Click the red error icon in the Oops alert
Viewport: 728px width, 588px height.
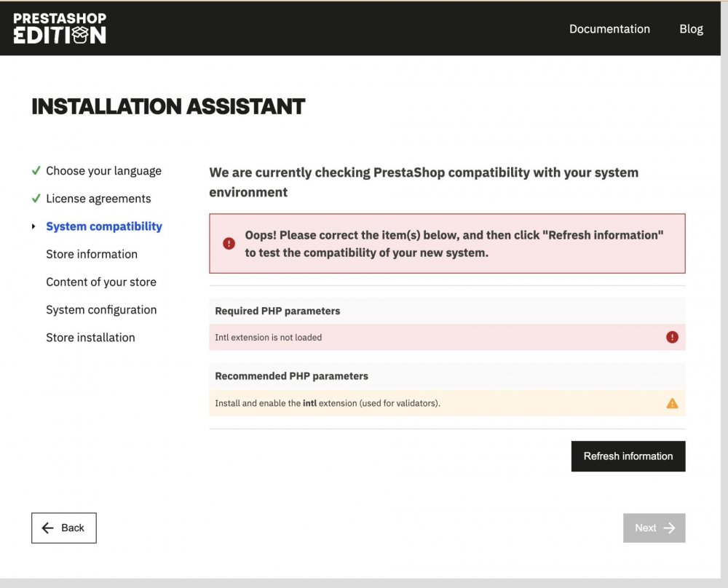pyautogui.click(x=229, y=244)
